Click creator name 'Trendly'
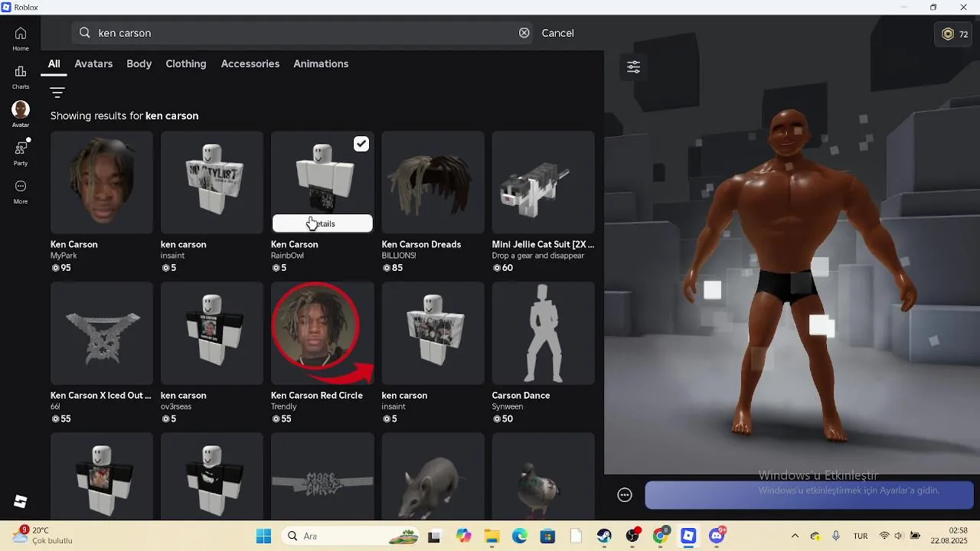The height and width of the screenshot is (551, 980). pos(283,406)
